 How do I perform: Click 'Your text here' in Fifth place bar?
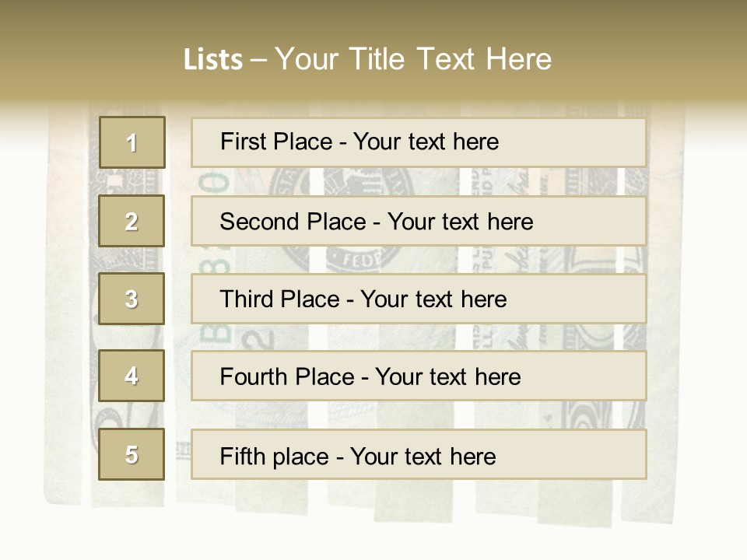coord(423,457)
